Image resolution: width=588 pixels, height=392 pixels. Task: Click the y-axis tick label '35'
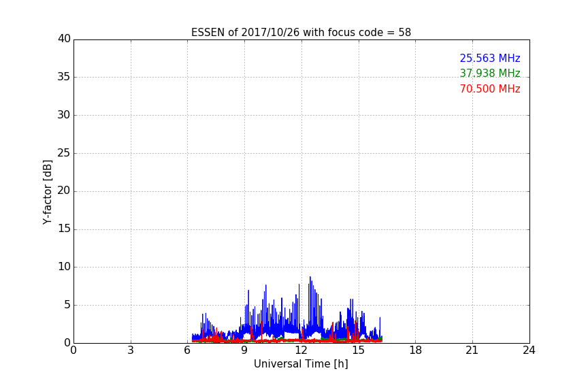pyautogui.click(x=64, y=77)
